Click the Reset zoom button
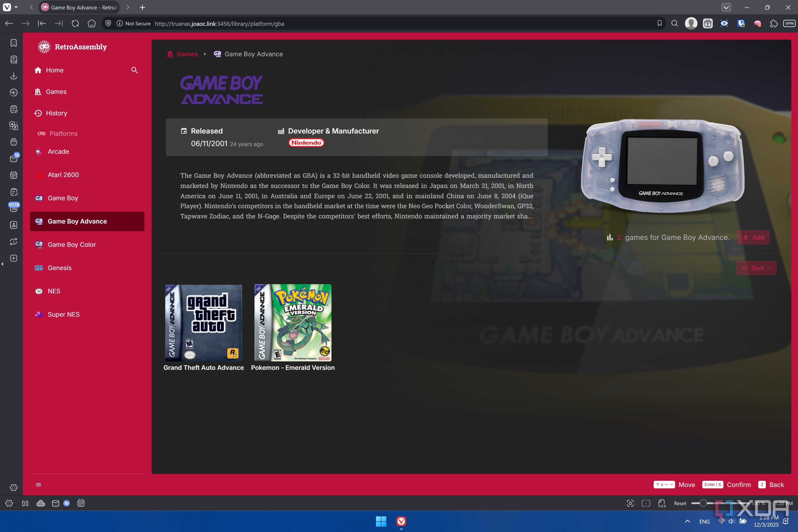The height and width of the screenshot is (532, 798). (x=680, y=503)
